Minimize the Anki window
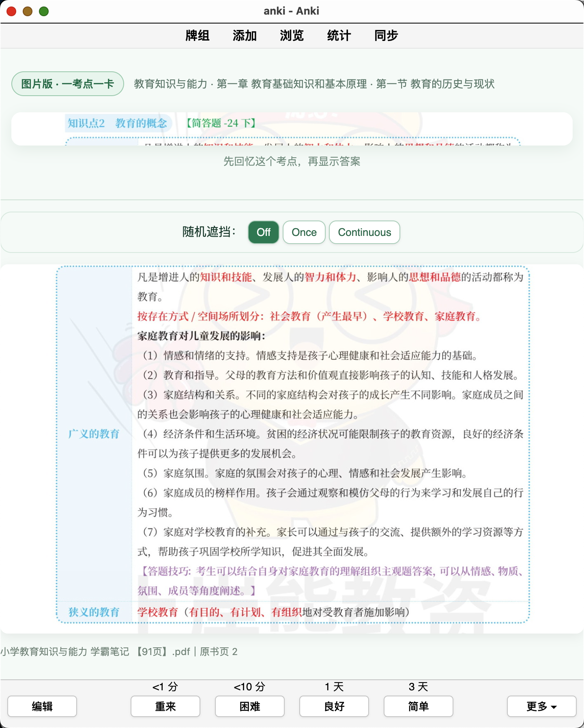 coord(28,11)
